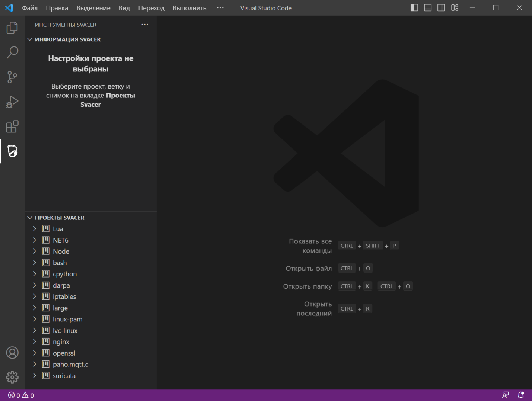Viewport: 532px width, 401px height.
Task: Toggle bottom panel visibility
Action: [x=428, y=8]
